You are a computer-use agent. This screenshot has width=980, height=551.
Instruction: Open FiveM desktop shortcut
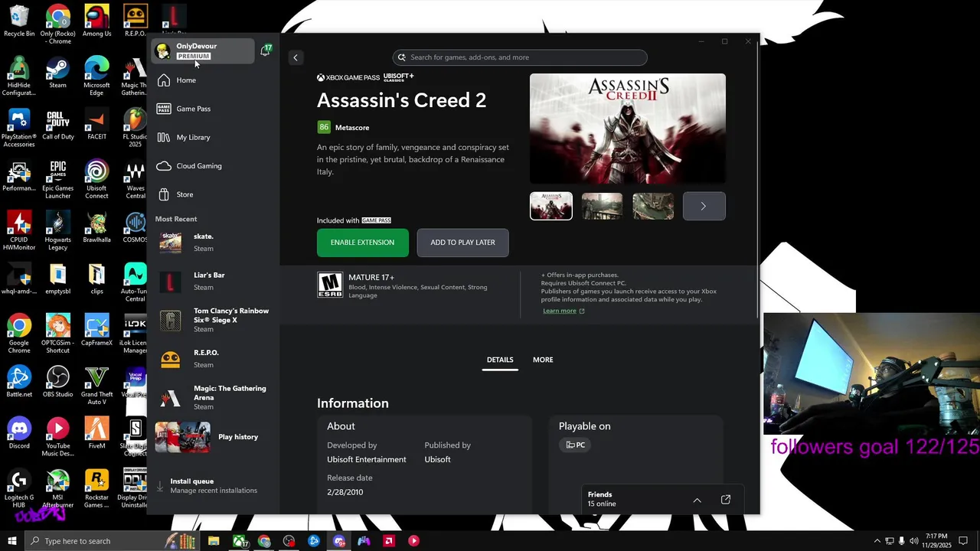[x=96, y=433]
